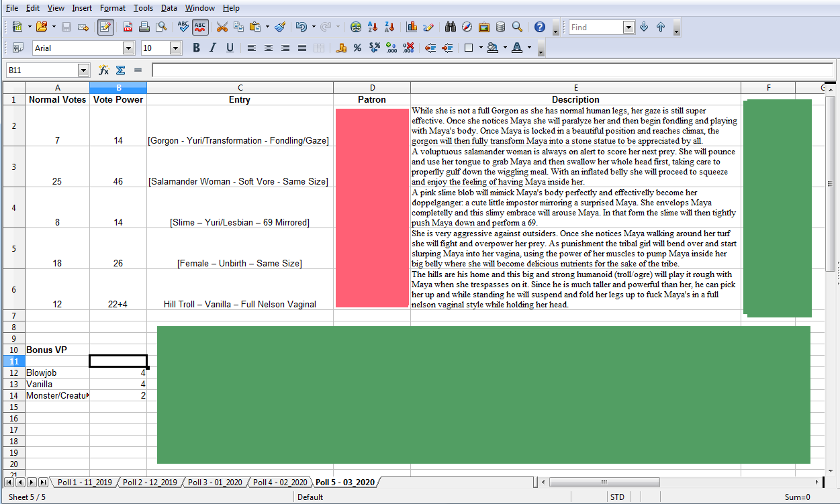Viewport: 840px width, 504px height.
Task: Click the Undo arrow icon
Action: pos(301,28)
